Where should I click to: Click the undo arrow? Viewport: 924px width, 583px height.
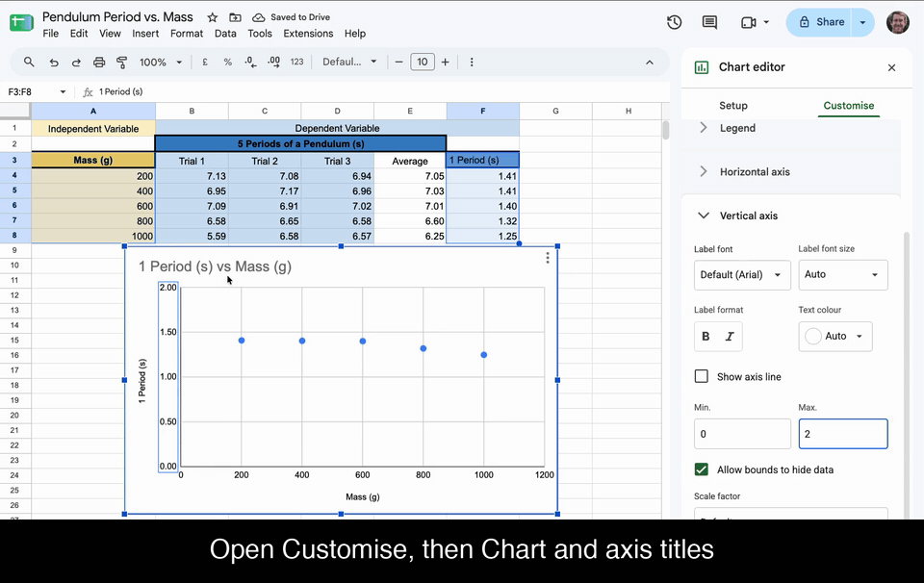[x=54, y=63]
